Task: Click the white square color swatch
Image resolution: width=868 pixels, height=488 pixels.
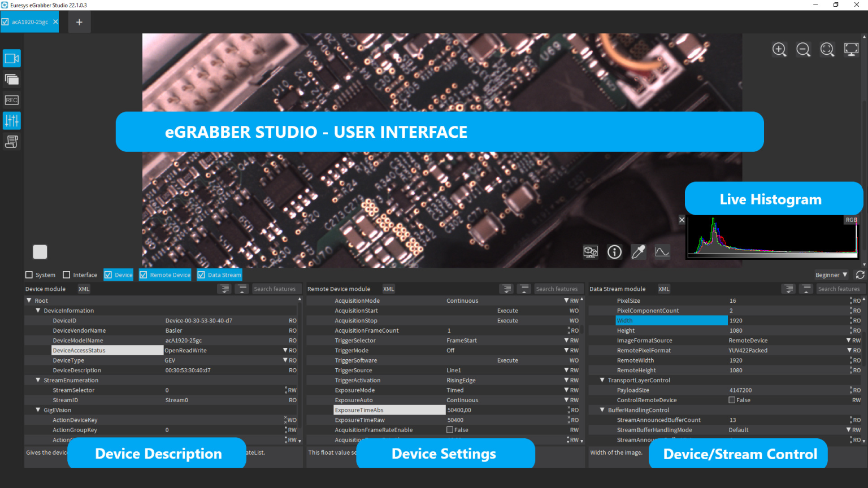Action: point(40,251)
